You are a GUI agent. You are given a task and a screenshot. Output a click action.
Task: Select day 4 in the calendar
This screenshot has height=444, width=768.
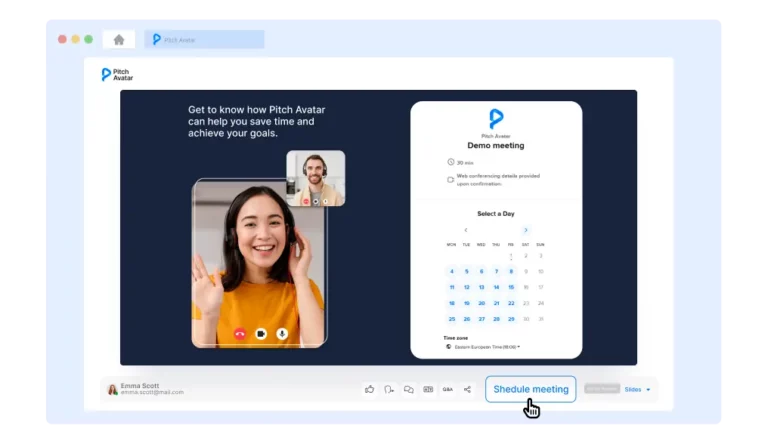pos(452,271)
